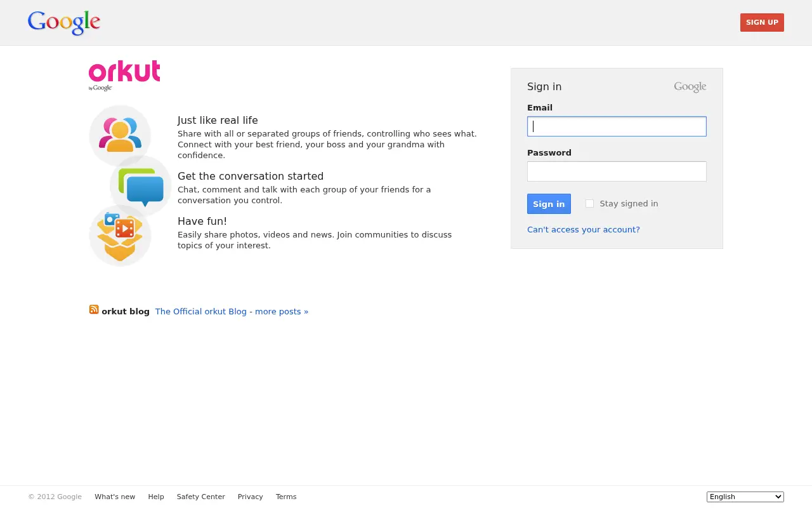This screenshot has width=812, height=508.
Task: Click the gray Google logo in sign-in box
Action: (x=690, y=87)
